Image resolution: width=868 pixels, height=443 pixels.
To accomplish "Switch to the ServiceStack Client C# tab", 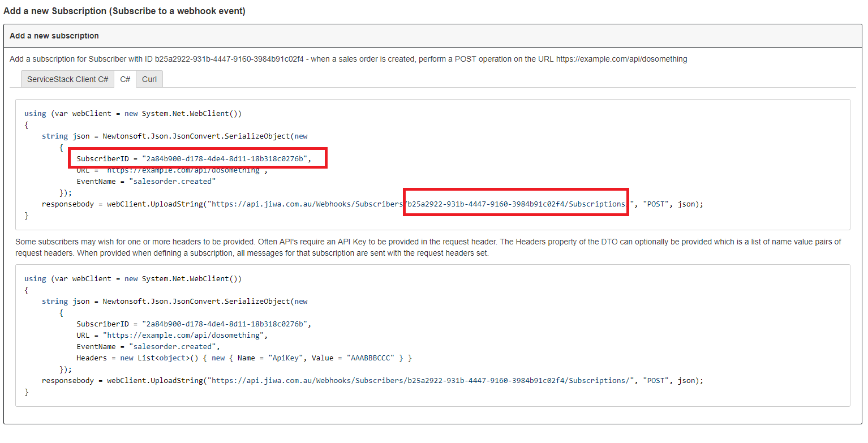I will [67, 79].
